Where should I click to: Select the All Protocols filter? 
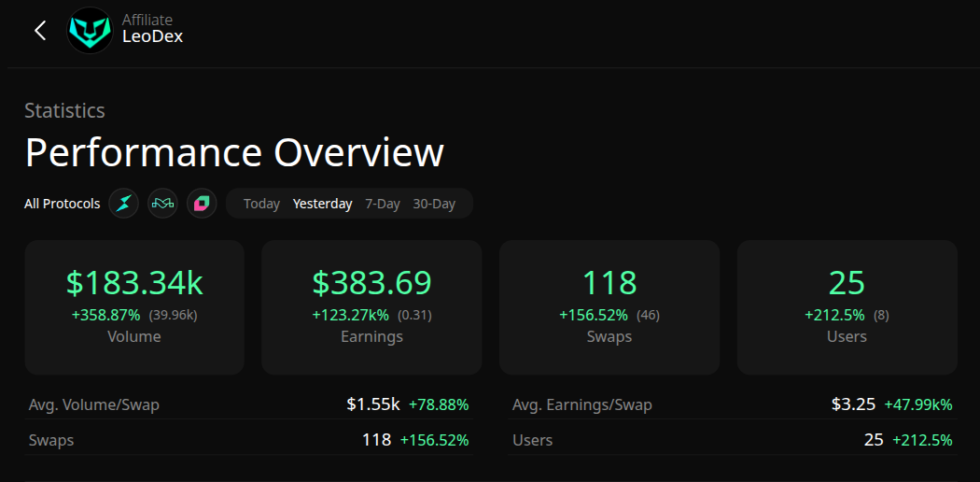(62, 204)
